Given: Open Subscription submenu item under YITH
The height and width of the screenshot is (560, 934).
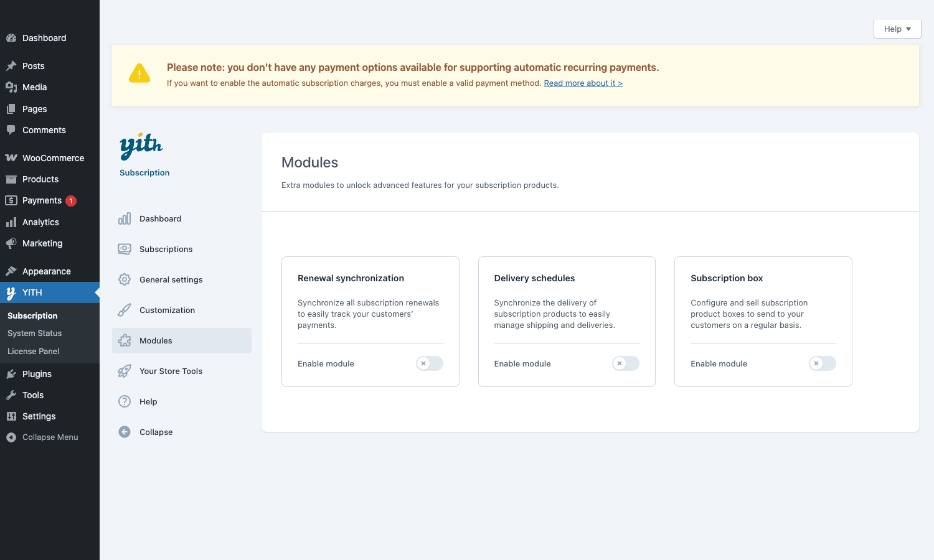Looking at the screenshot, I should coord(32,316).
